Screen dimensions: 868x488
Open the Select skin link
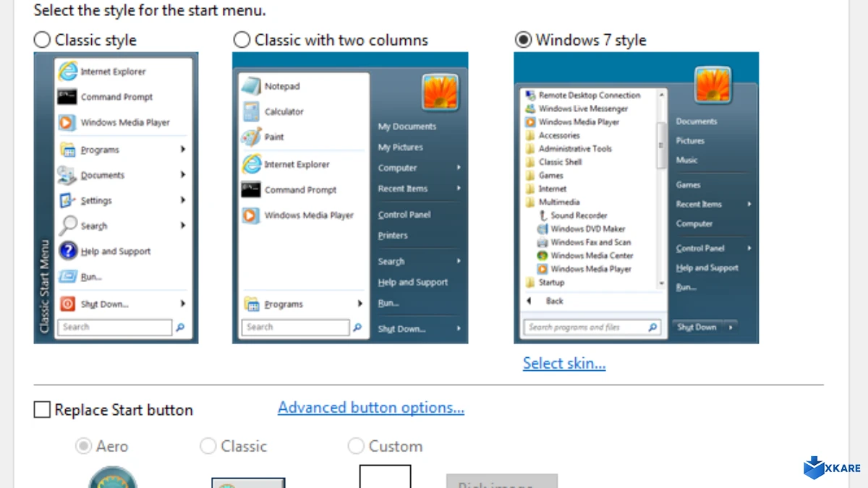(x=564, y=363)
